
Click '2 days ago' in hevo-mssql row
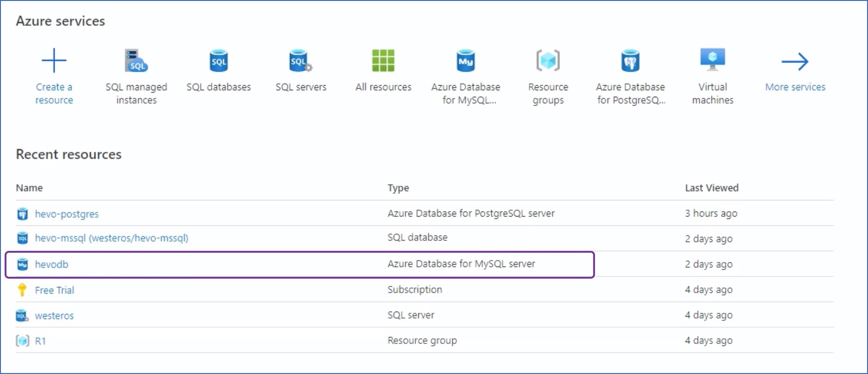[709, 239]
